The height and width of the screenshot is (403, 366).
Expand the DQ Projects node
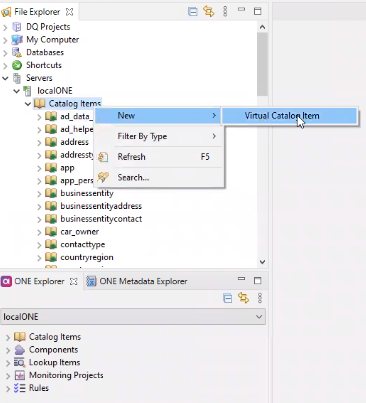pos(5,27)
